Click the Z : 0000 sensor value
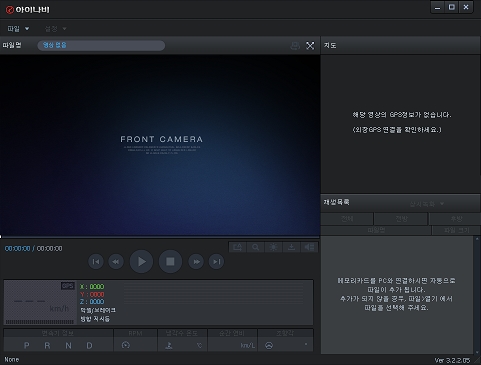Viewport: 481px width, 365px height. pos(92,302)
